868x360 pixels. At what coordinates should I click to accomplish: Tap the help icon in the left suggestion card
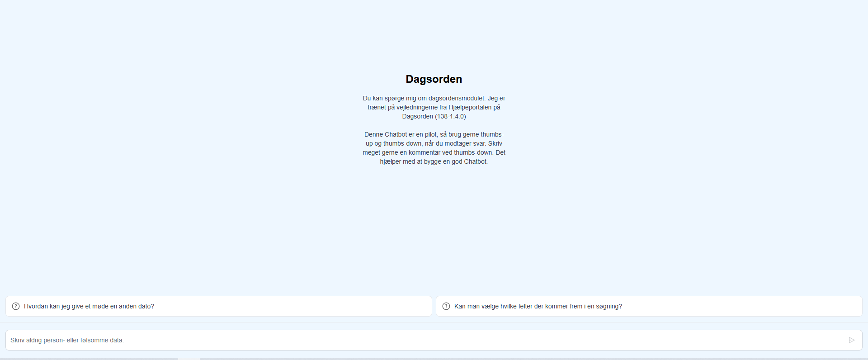click(x=16, y=306)
